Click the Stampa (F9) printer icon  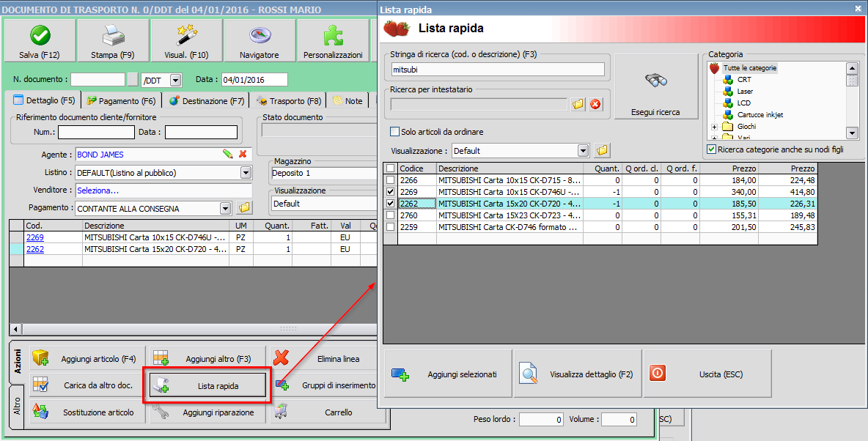(x=113, y=36)
